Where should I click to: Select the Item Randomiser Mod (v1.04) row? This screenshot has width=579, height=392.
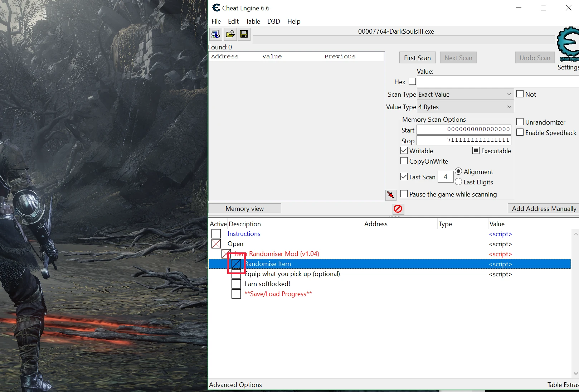(x=390, y=254)
